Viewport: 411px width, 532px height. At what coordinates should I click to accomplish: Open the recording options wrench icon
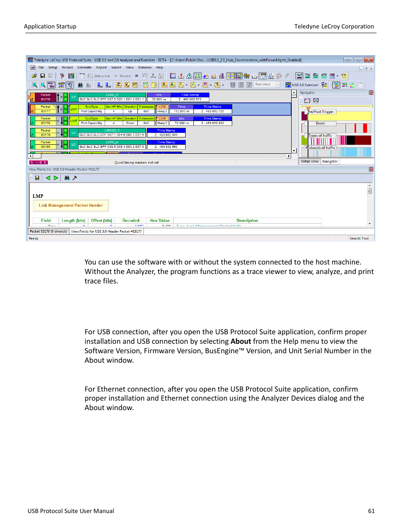coord(62,76)
